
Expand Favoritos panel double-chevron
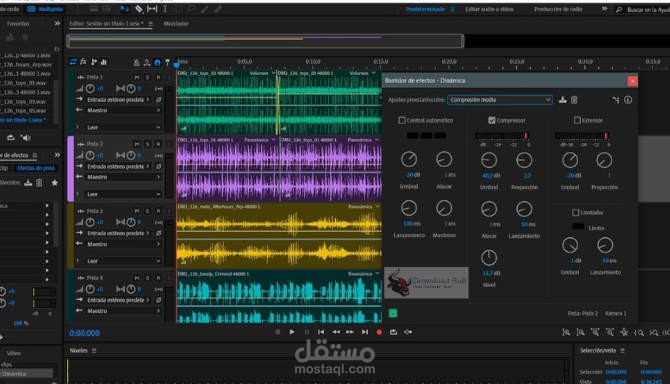[x=57, y=23]
